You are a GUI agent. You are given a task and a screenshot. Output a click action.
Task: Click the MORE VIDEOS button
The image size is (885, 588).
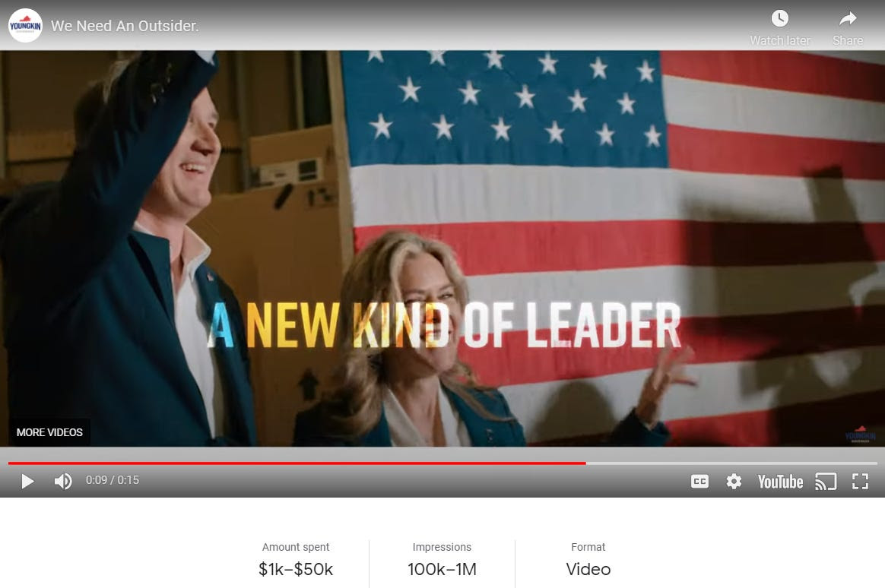(x=49, y=432)
